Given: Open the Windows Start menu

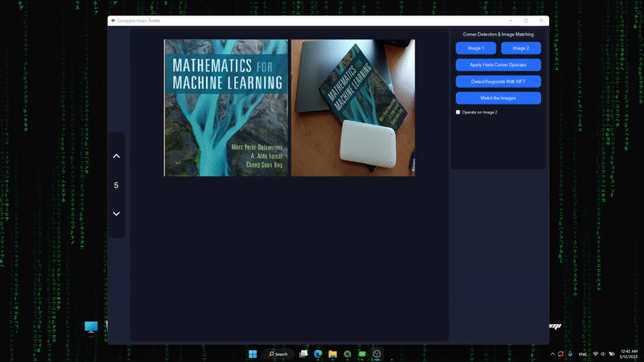Looking at the screenshot, I should [253, 354].
